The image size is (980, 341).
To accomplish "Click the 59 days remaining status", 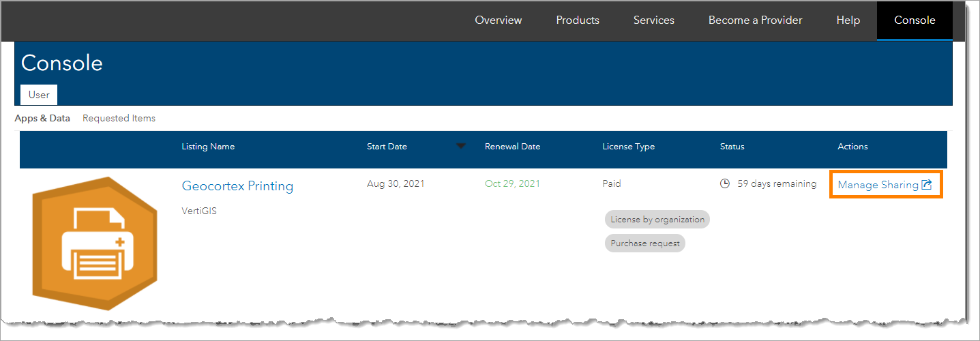I will pos(777,183).
